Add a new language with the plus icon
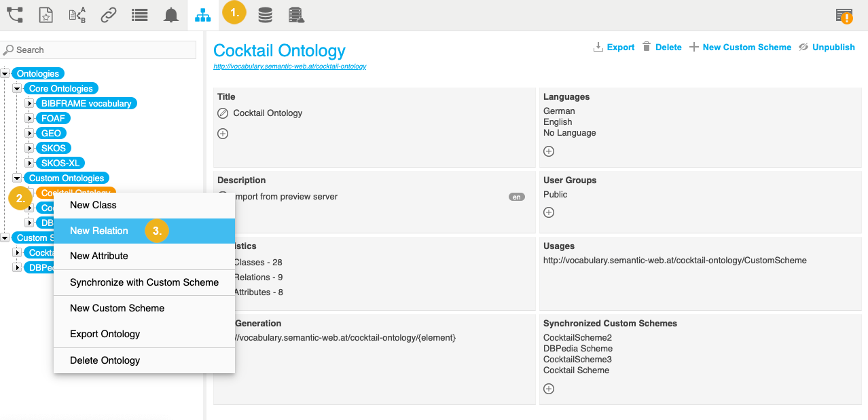Viewport: 868px width, 420px height. click(x=549, y=151)
